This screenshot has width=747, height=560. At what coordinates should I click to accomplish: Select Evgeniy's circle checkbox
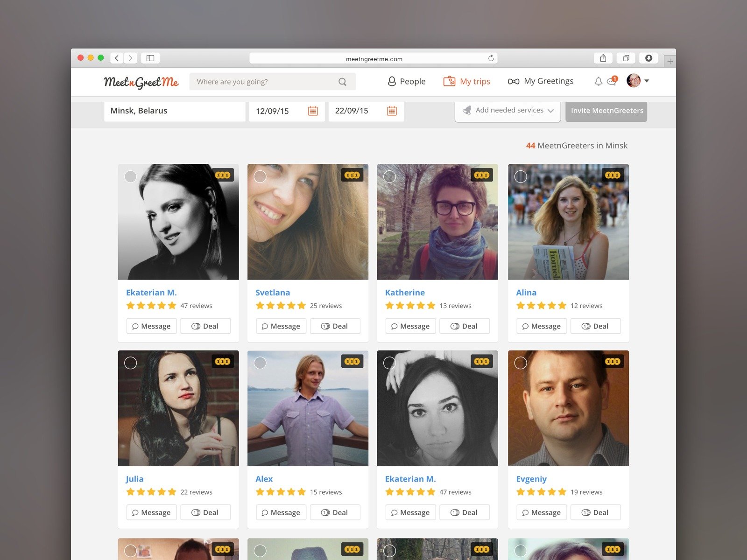[521, 363]
